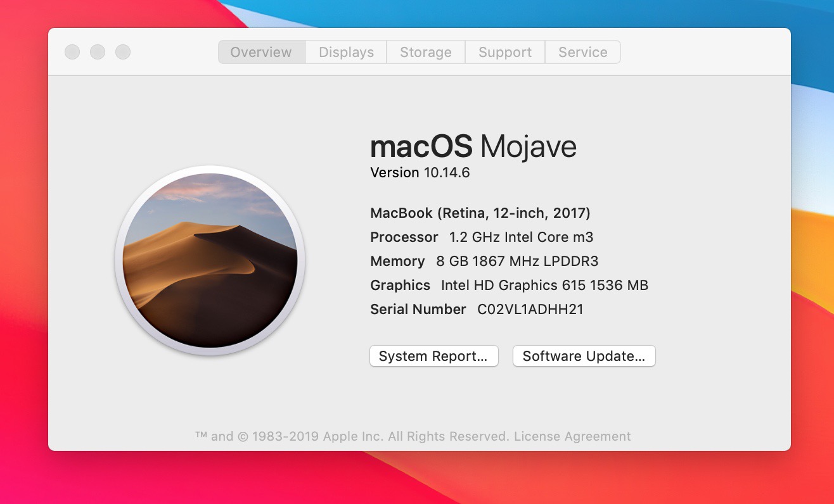Open the License Agreement link
Viewport: 834px width, 504px height.
pyautogui.click(x=572, y=436)
